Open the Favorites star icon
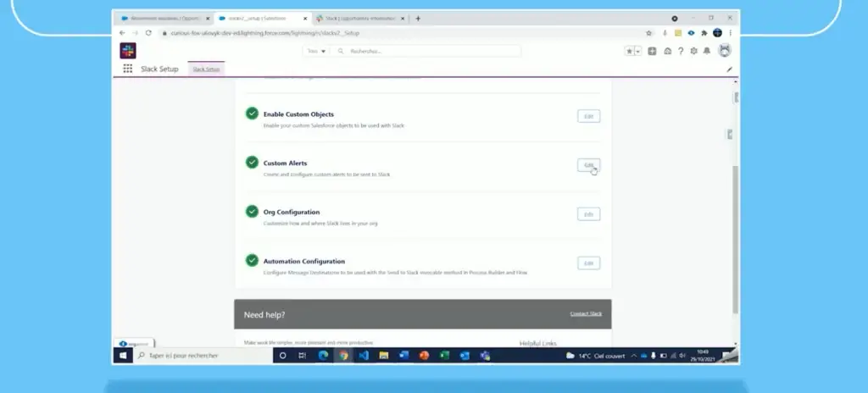Image resolution: width=868 pixels, height=393 pixels. [630, 51]
